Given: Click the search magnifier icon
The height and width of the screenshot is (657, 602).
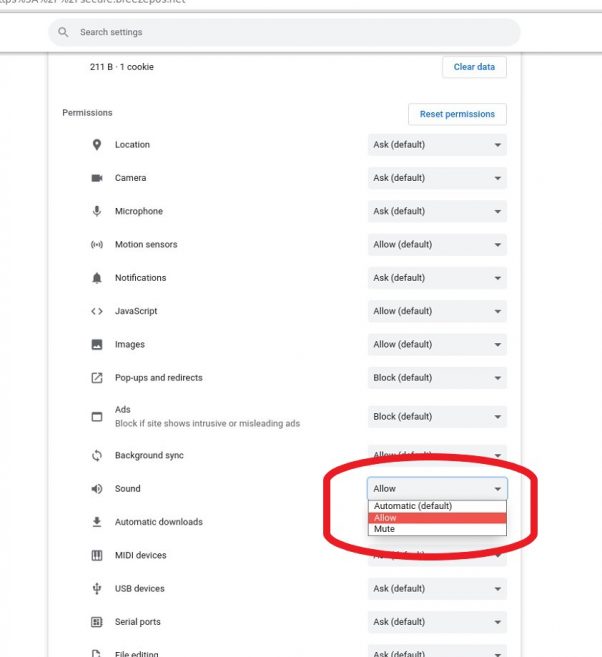Looking at the screenshot, I should tap(63, 32).
